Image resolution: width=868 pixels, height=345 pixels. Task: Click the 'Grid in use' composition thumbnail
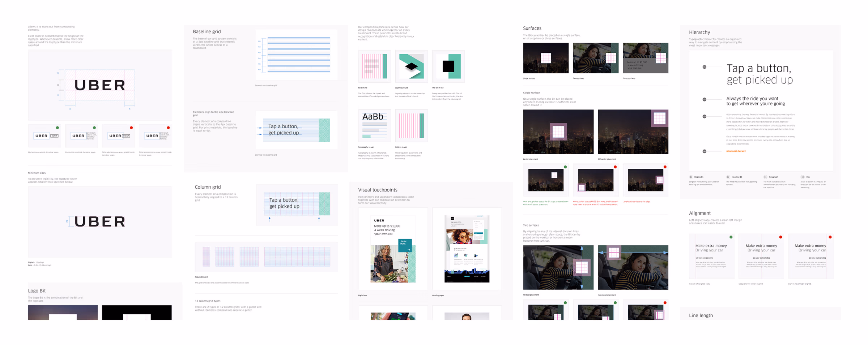tap(374, 66)
